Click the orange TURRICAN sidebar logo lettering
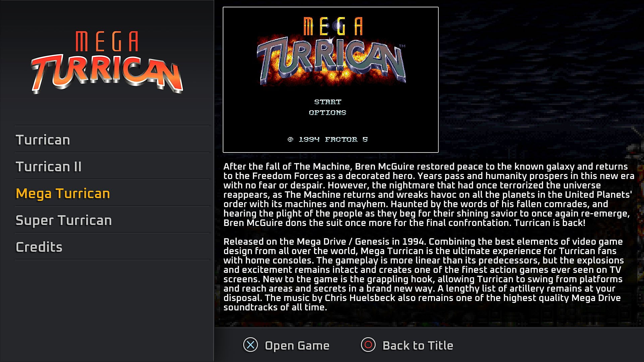The image size is (644, 362). [x=107, y=74]
